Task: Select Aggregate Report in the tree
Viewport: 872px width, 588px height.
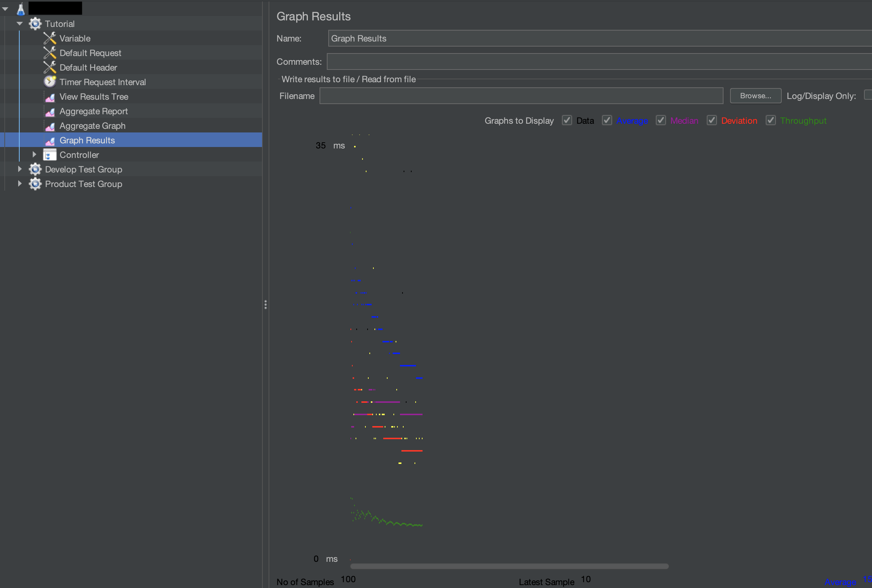Action: 94,111
